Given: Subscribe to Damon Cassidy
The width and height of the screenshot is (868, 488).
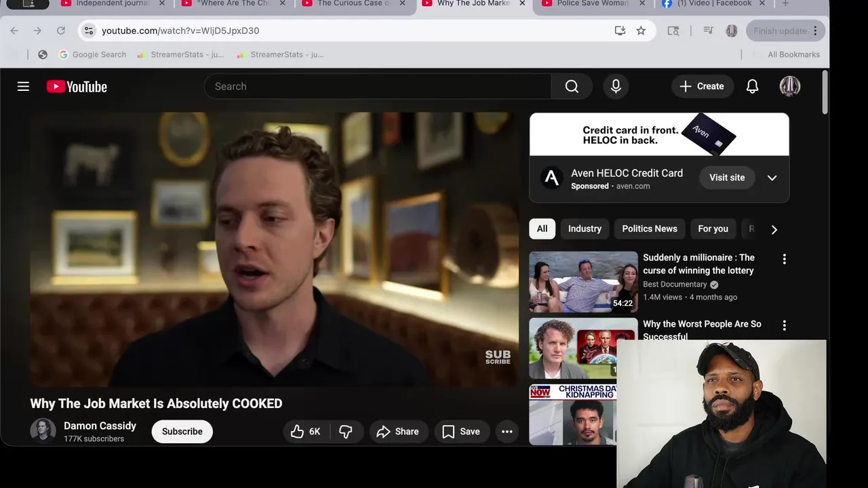Looking at the screenshot, I should pos(182,431).
